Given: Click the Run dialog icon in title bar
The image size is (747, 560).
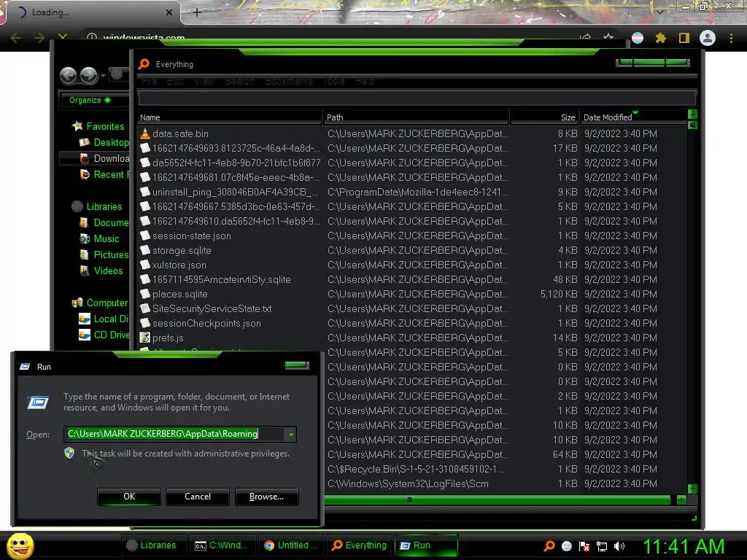Looking at the screenshot, I should 25,367.
